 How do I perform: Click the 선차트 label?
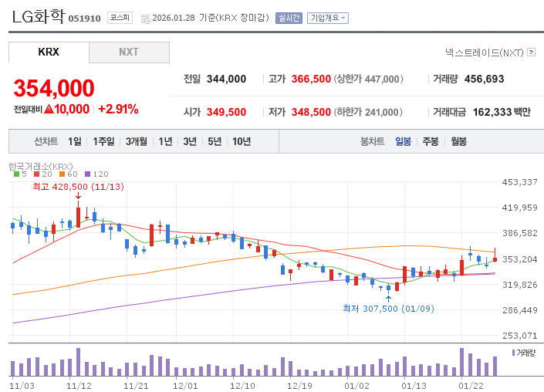point(46,141)
